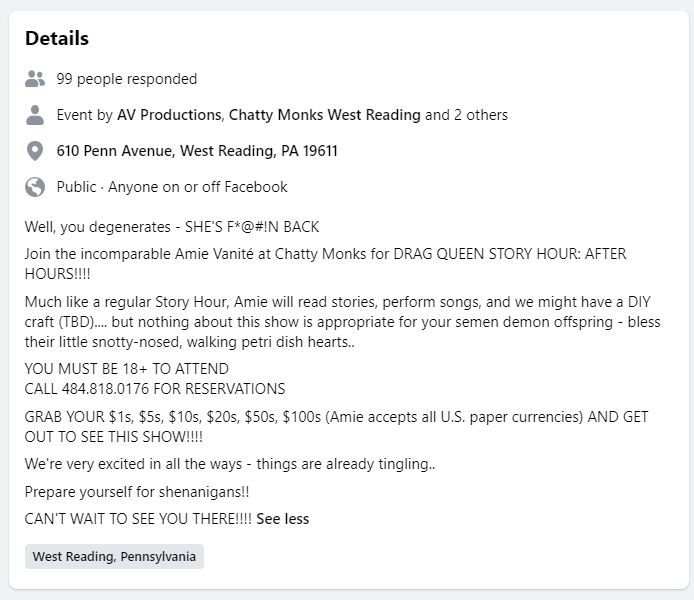View the 99 people responded text
The width and height of the screenshot is (694, 600).
pos(127,79)
